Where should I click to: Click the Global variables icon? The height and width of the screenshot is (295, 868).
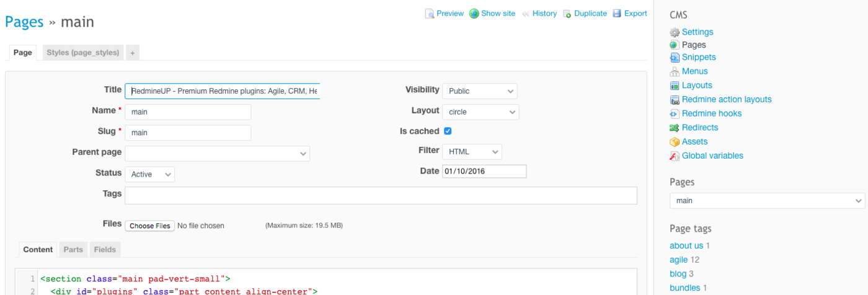pos(675,156)
